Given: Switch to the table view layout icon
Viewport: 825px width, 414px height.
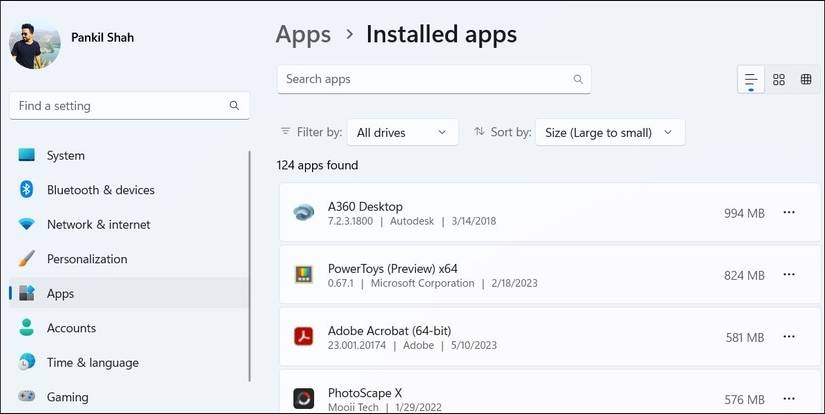Looking at the screenshot, I should click(x=806, y=80).
